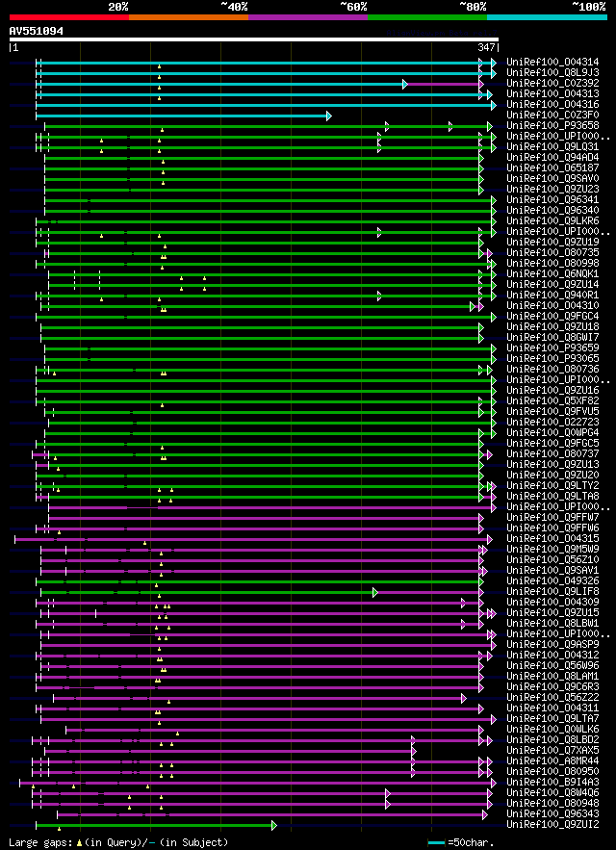The width and height of the screenshot is (616, 850).
Task: Select the UniRef100_Q9M5W9 label
Action: pos(552,550)
